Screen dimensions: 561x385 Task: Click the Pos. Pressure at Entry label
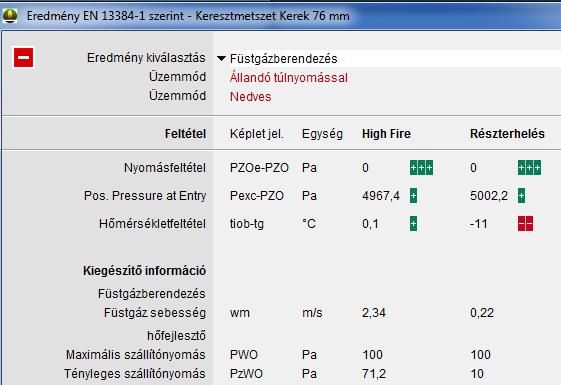coord(145,196)
